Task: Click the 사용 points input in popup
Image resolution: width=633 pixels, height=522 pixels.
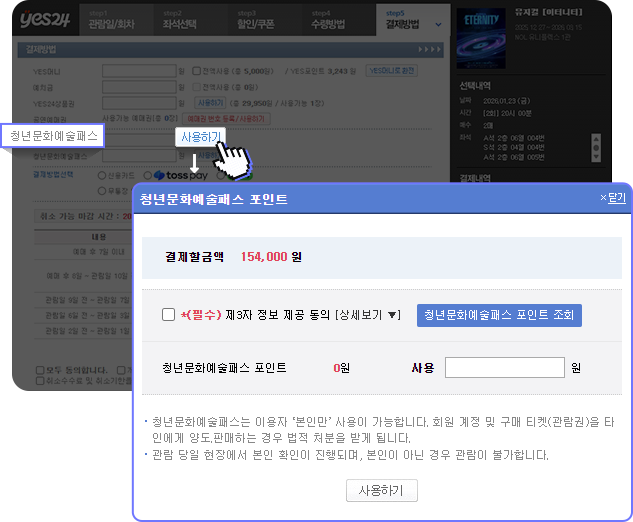Action: coord(505,367)
